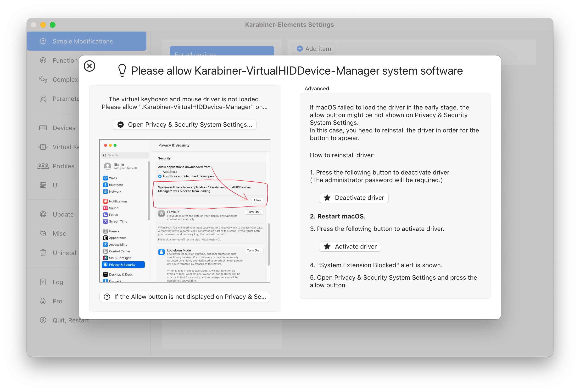Click Add item button behind the dialog
Viewport: 580px width, 392px height.
[314, 49]
